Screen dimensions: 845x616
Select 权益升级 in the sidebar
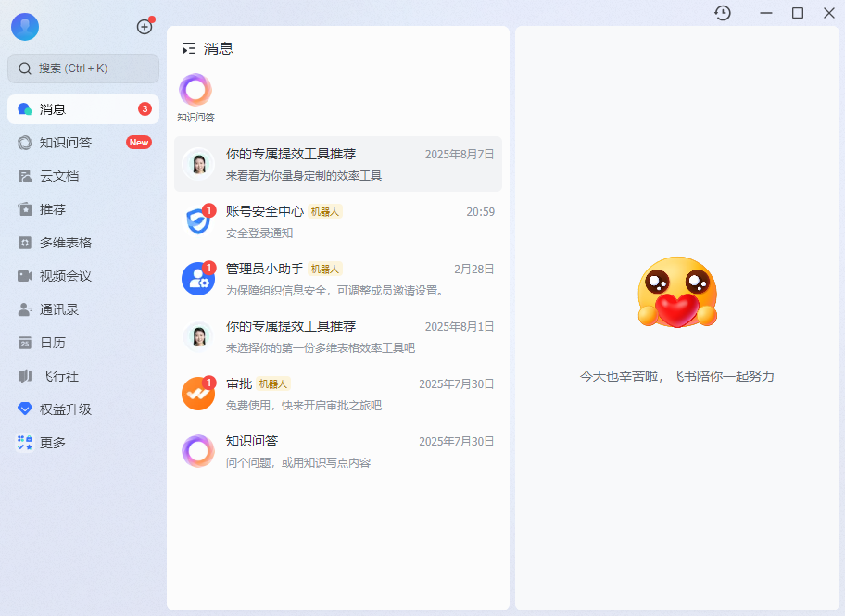point(83,409)
